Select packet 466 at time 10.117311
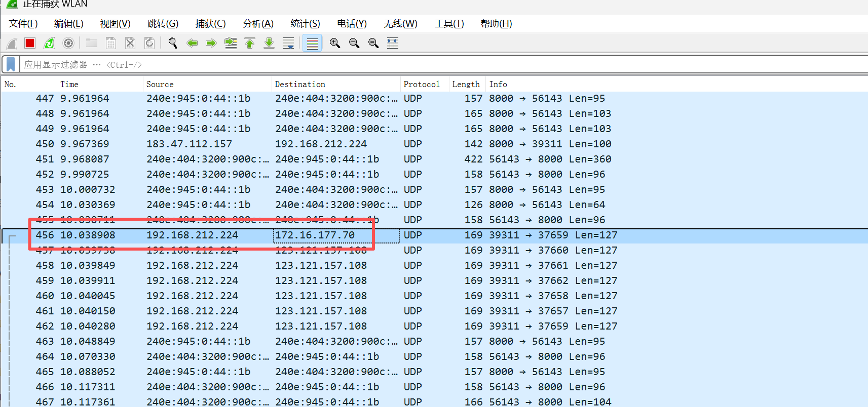 click(434, 387)
